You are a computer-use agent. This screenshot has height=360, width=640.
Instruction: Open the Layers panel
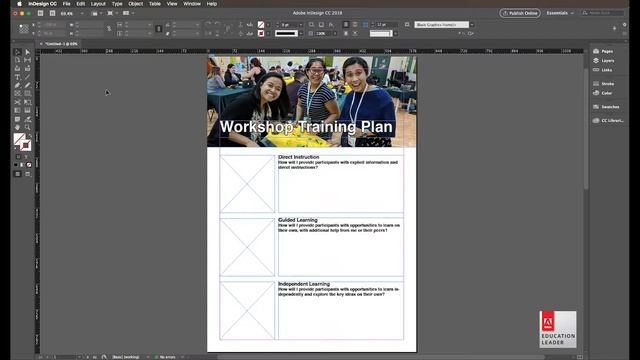(604, 60)
